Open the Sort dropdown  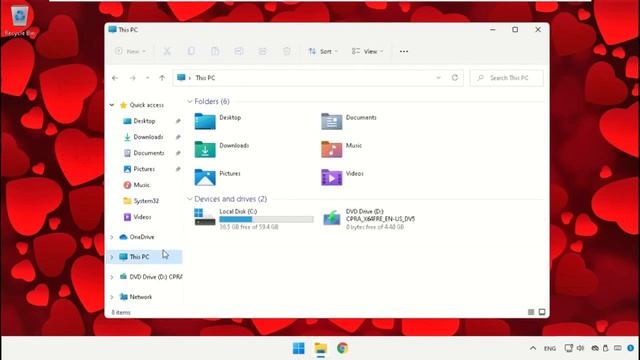(323, 51)
